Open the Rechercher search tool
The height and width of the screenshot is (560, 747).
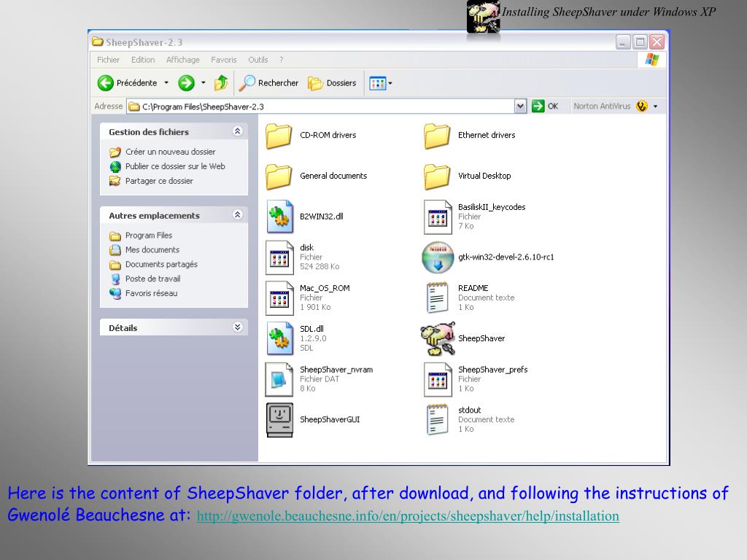pyautogui.click(x=268, y=83)
